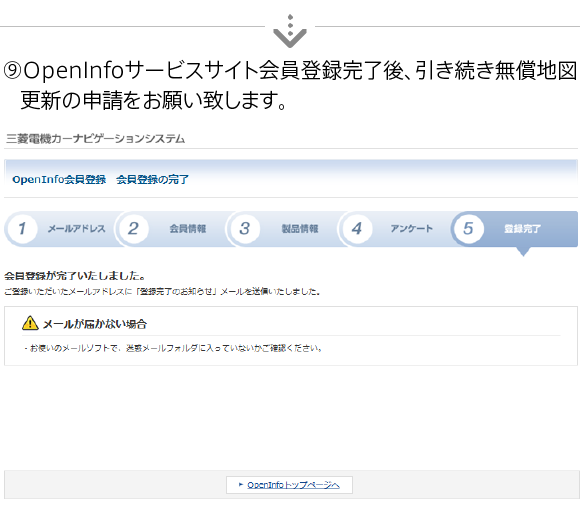Click the OpenInfo会員登録 会員登録の完了 heading

101,179
